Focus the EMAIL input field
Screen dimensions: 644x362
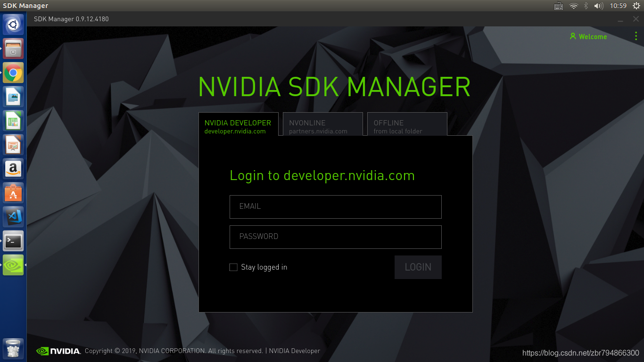336,207
